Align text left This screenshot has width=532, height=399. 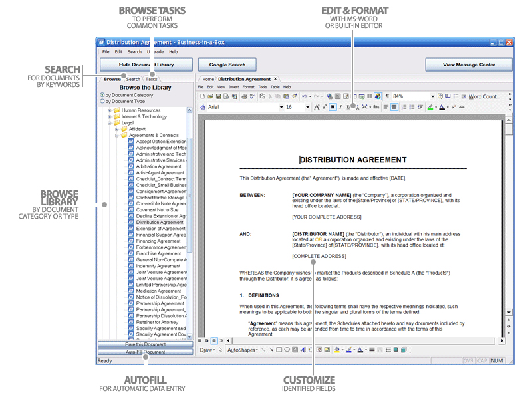[x=386, y=107]
